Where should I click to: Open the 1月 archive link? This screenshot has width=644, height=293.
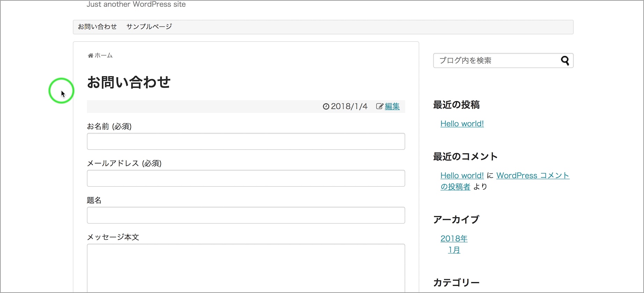454,250
